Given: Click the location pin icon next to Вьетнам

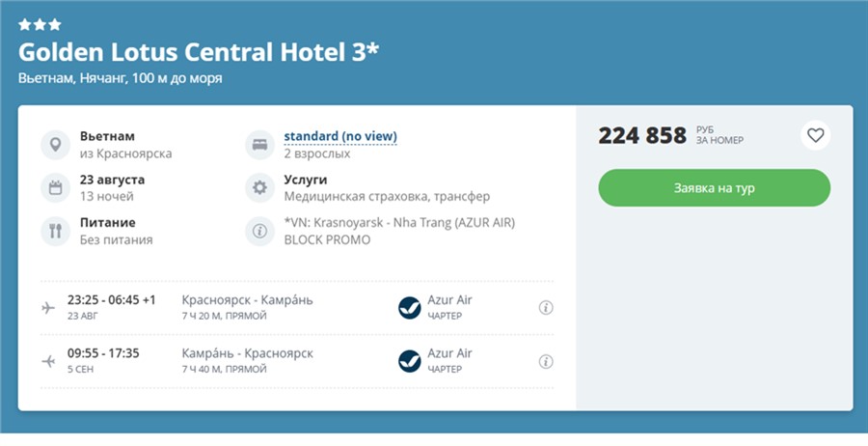Looking at the screenshot, I should pyautogui.click(x=56, y=145).
